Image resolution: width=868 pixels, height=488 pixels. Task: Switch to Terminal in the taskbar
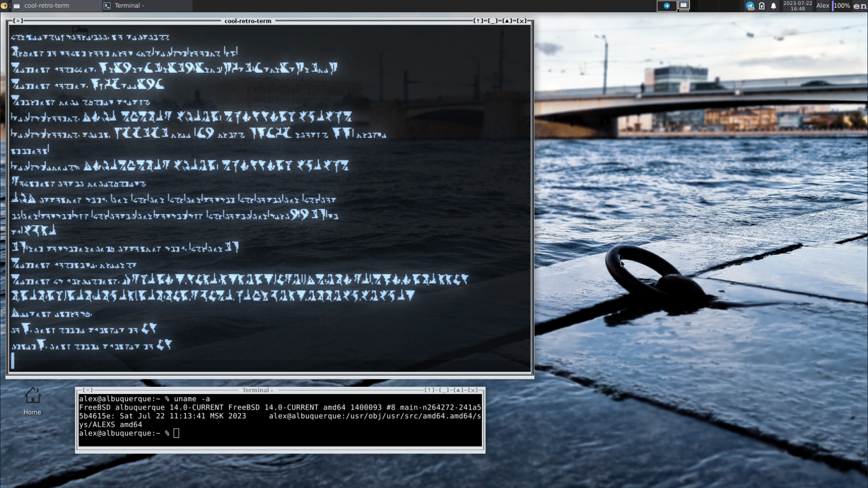point(146,6)
